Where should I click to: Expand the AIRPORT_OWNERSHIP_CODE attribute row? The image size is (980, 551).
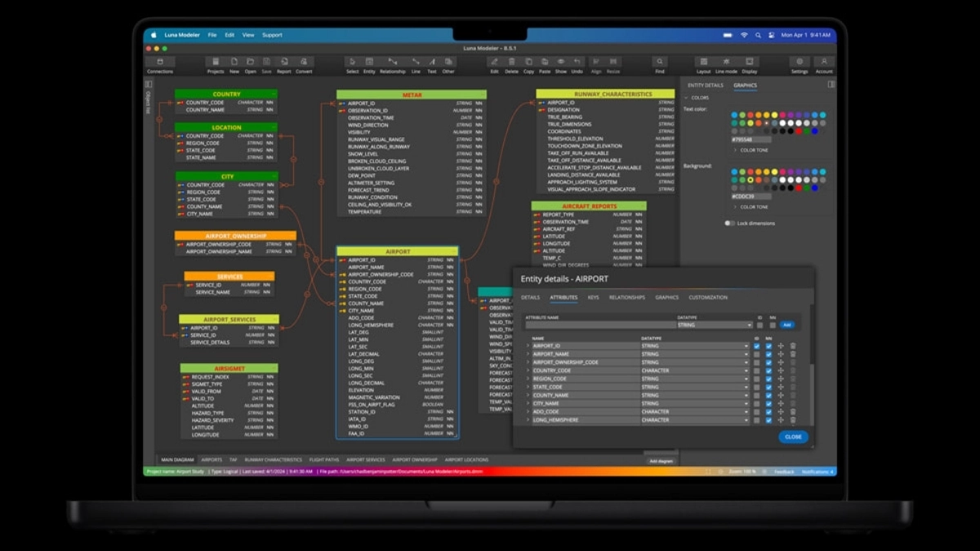click(x=528, y=362)
